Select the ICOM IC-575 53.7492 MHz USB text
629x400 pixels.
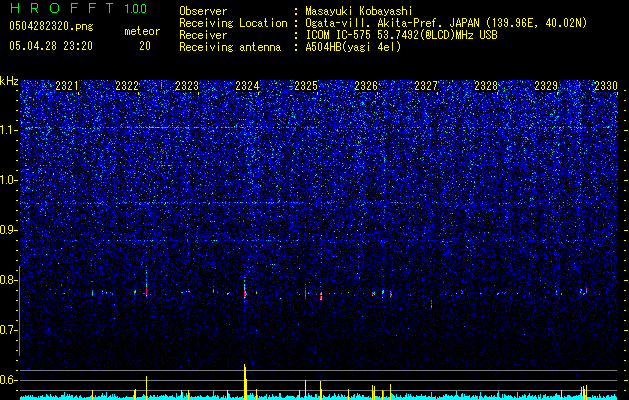coord(401,35)
